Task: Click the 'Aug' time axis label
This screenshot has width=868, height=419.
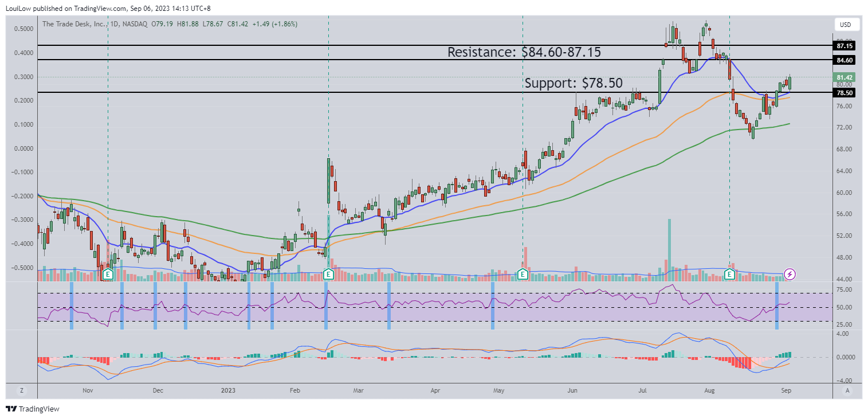Action: (710, 390)
